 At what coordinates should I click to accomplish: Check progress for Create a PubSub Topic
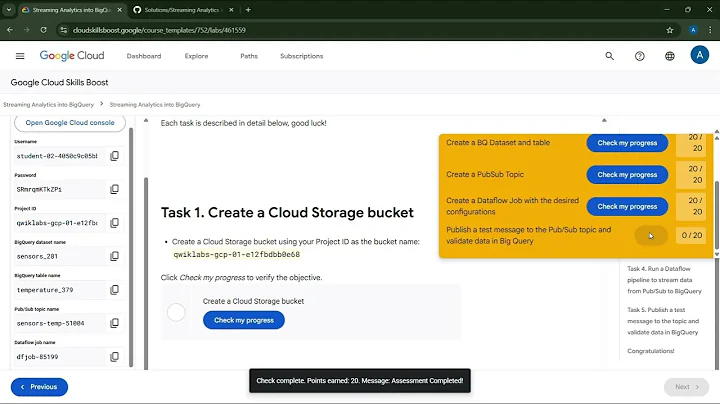point(627,174)
